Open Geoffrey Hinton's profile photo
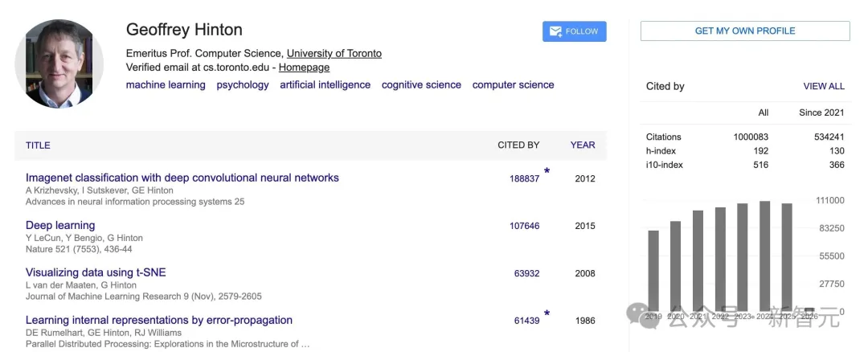Viewport: 868px width, 352px height. pyautogui.click(x=59, y=64)
